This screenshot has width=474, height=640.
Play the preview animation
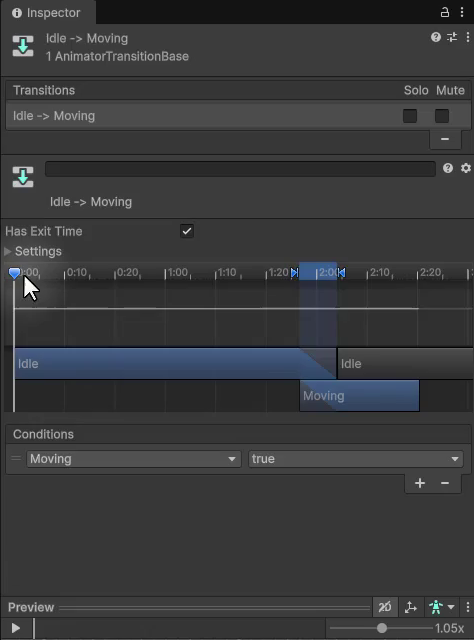[x=16, y=628]
